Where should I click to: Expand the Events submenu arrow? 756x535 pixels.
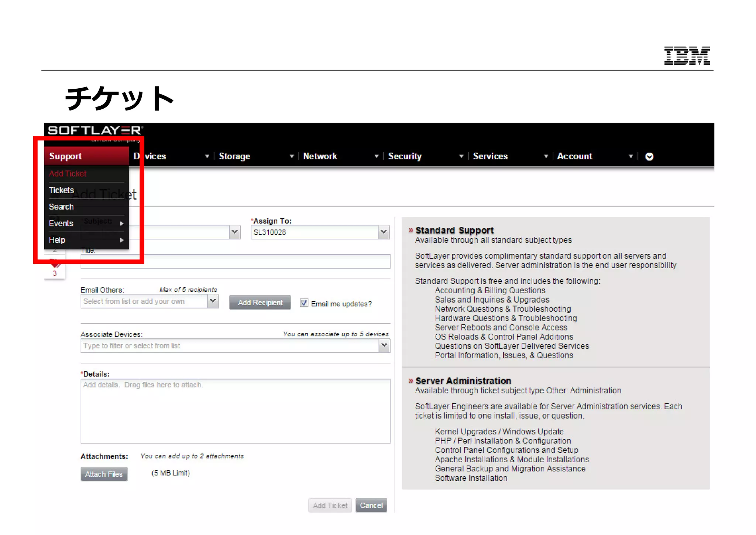pos(121,224)
